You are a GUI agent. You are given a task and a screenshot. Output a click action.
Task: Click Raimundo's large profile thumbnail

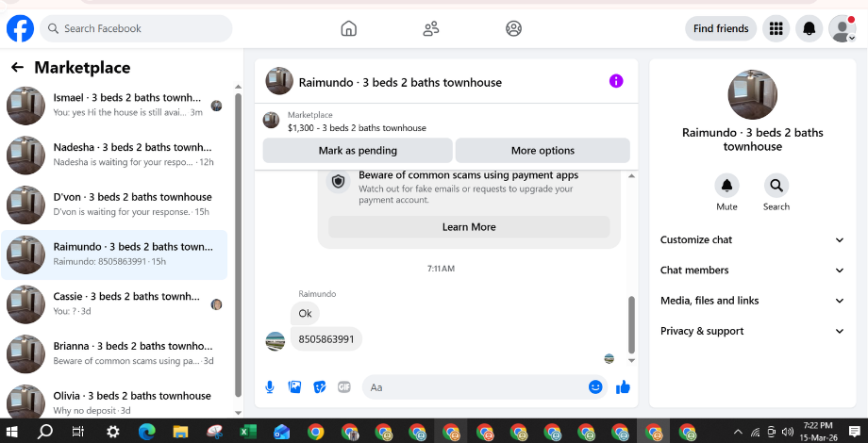[x=752, y=94]
